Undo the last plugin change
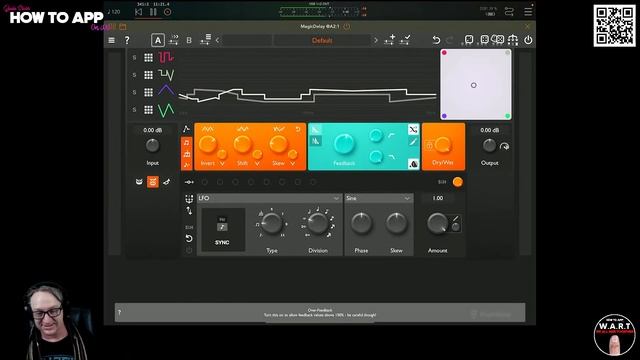This screenshot has width=640, height=360. tap(436, 40)
